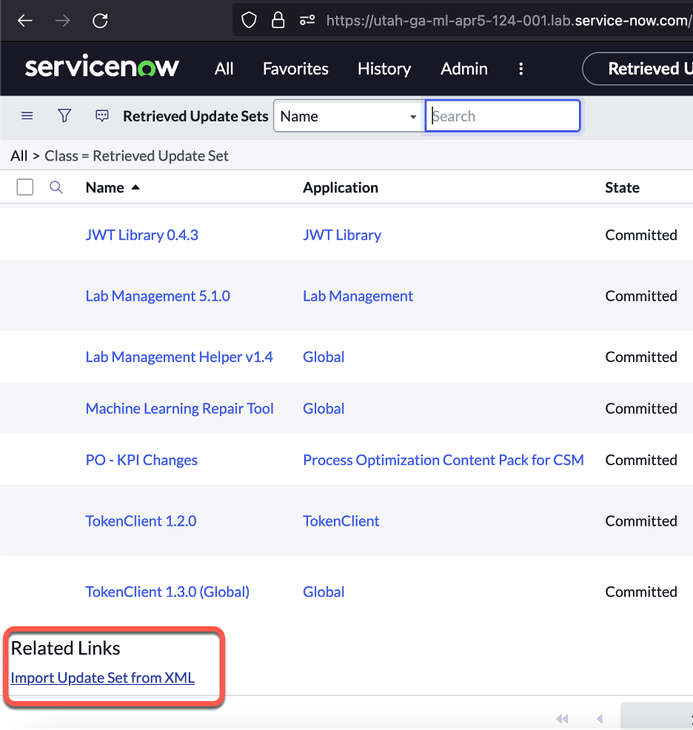Click Committed state in TokenClient 1.2.0 row
Screen dimensions: 693x730
coord(641,521)
